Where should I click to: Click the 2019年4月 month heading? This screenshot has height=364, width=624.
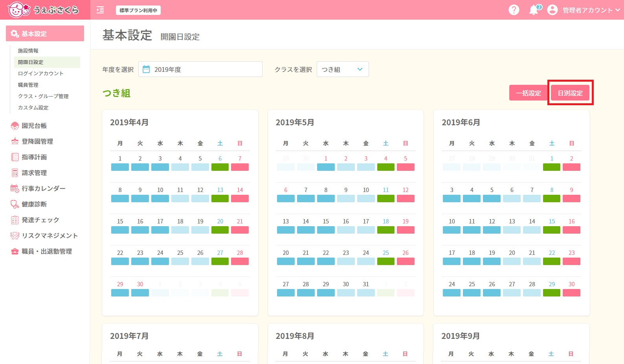point(129,123)
